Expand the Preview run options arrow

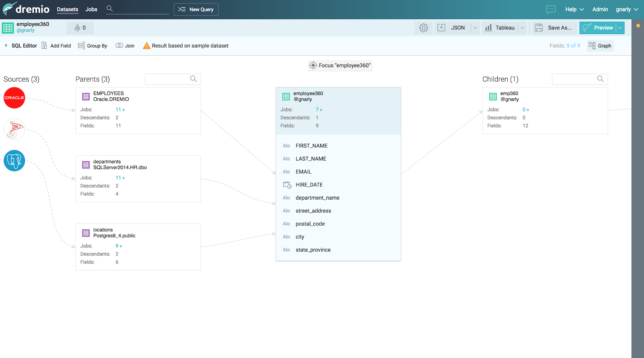(x=620, y=28)
